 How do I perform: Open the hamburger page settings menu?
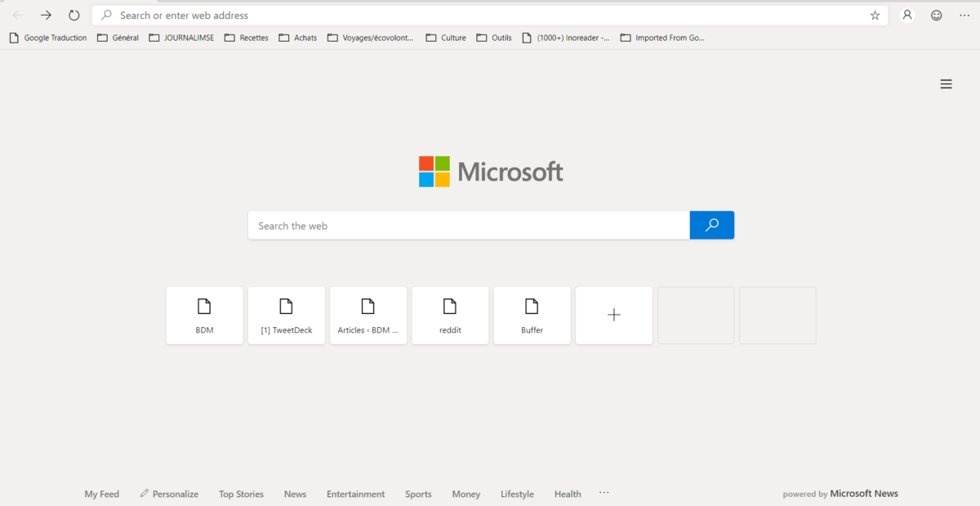(x=946, y=84)
